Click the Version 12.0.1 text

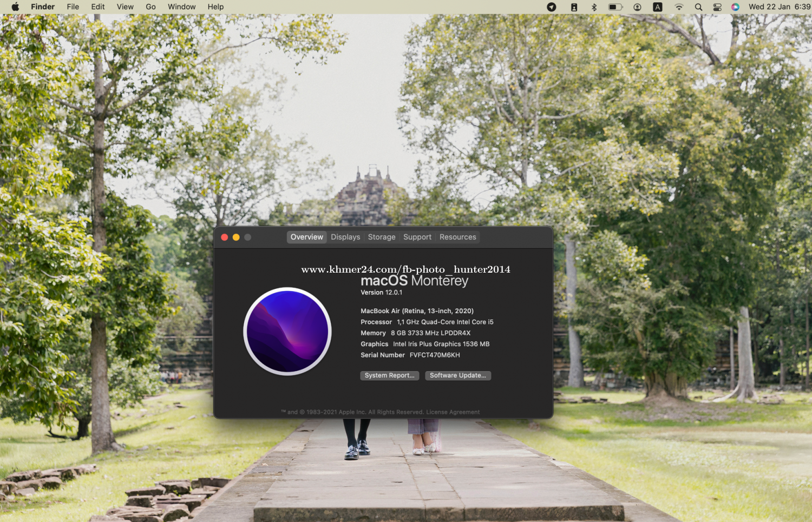[x=382, y=293]
